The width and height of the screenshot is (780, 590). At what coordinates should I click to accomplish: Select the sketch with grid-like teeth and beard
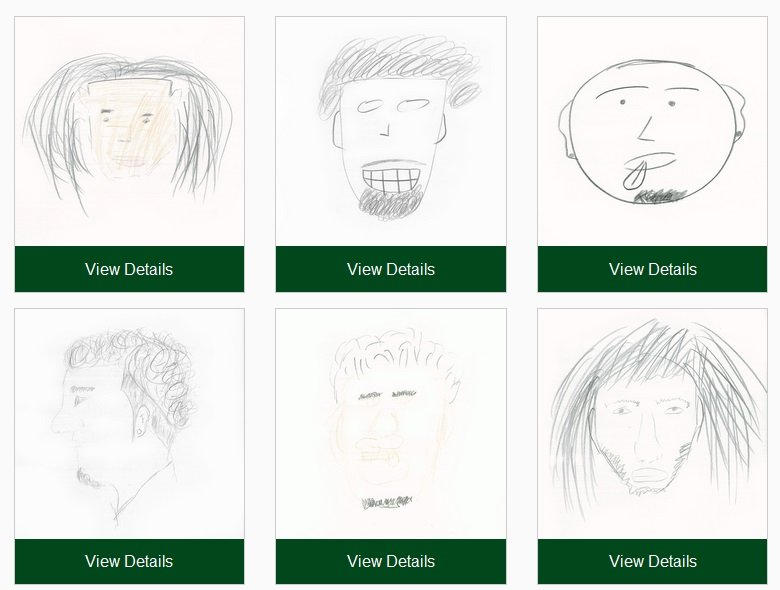[x=391, y=131]
